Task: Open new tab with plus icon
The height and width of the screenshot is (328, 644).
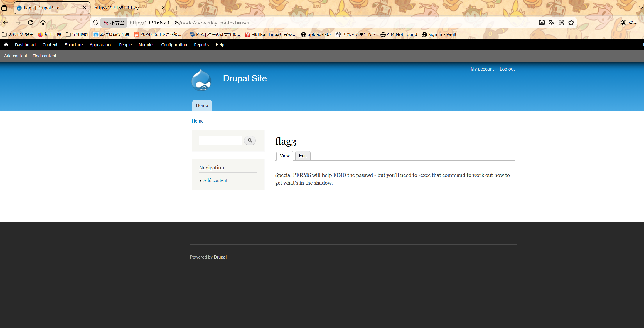Action: point(176,8)
